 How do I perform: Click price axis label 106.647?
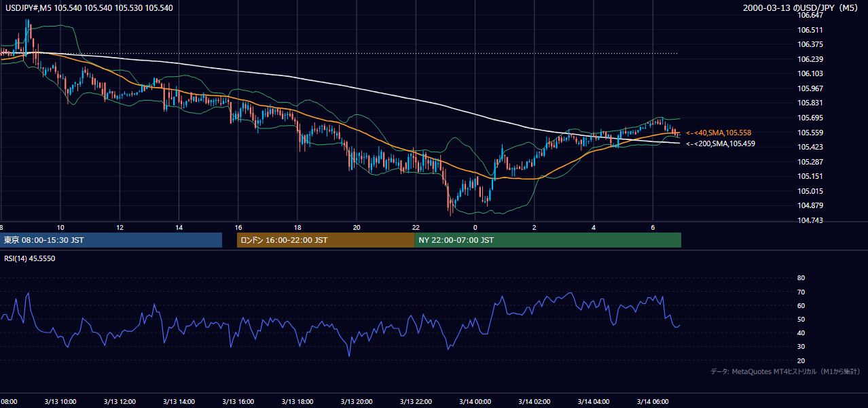(810, 15)
